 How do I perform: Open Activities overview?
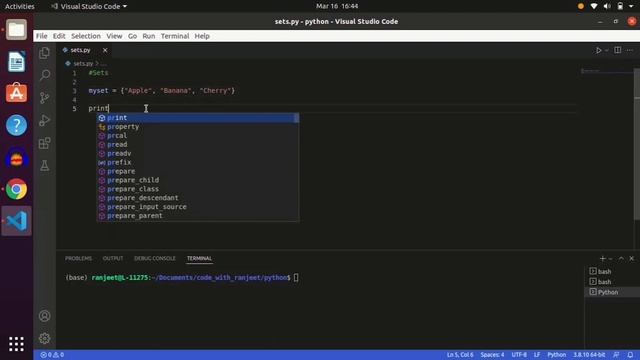[x=20, y=6]
